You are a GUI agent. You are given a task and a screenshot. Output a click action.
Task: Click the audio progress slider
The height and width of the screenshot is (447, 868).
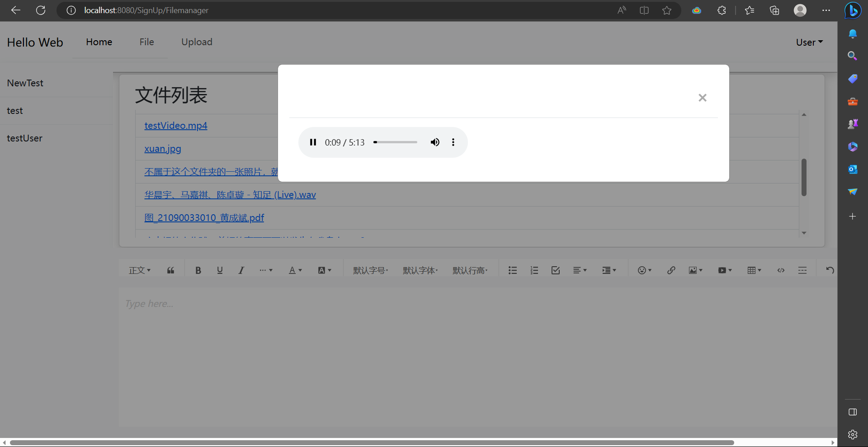pos(395,142)
